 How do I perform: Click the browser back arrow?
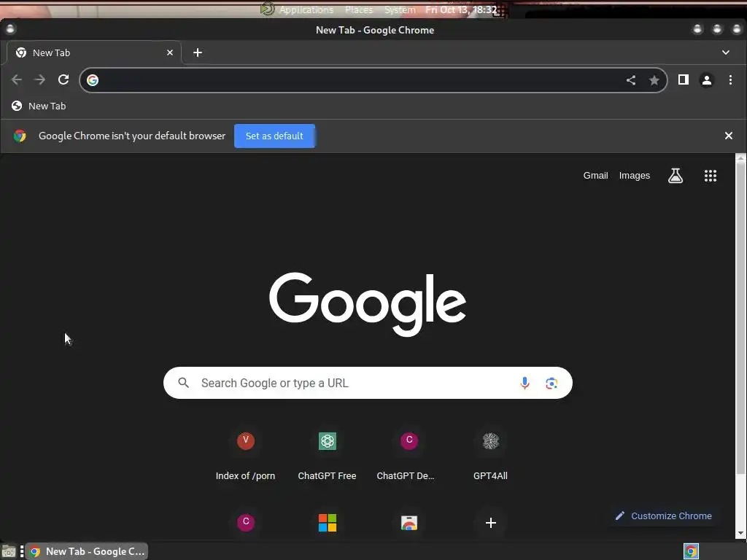pos(16,79)
